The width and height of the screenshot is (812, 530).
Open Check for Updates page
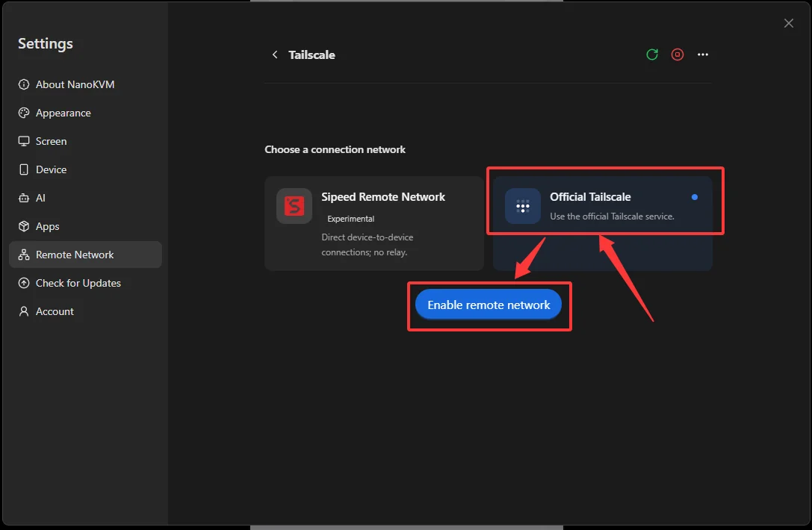[x=85, y=283]
